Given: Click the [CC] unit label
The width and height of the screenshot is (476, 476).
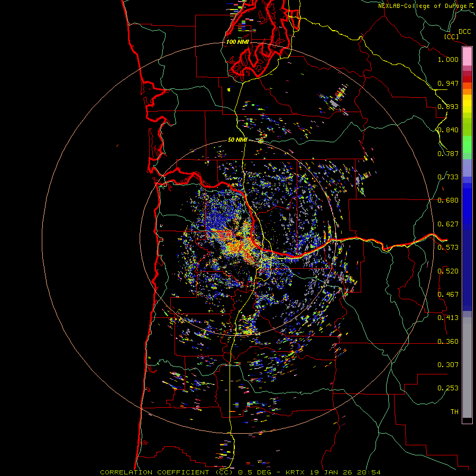Looking at the screenshot, I should coord(451,36).
